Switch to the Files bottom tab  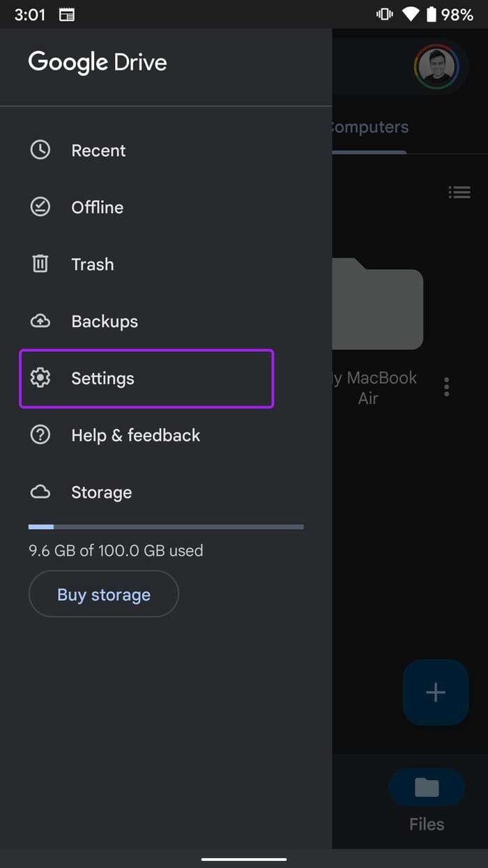pyautogui.click(x=427, y=800)
